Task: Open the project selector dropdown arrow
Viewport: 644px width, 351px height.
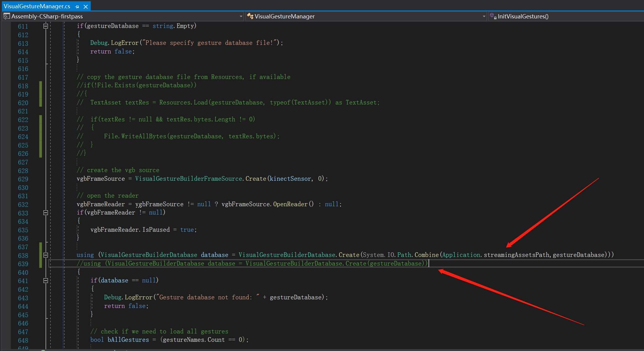Action: [241, 16]
